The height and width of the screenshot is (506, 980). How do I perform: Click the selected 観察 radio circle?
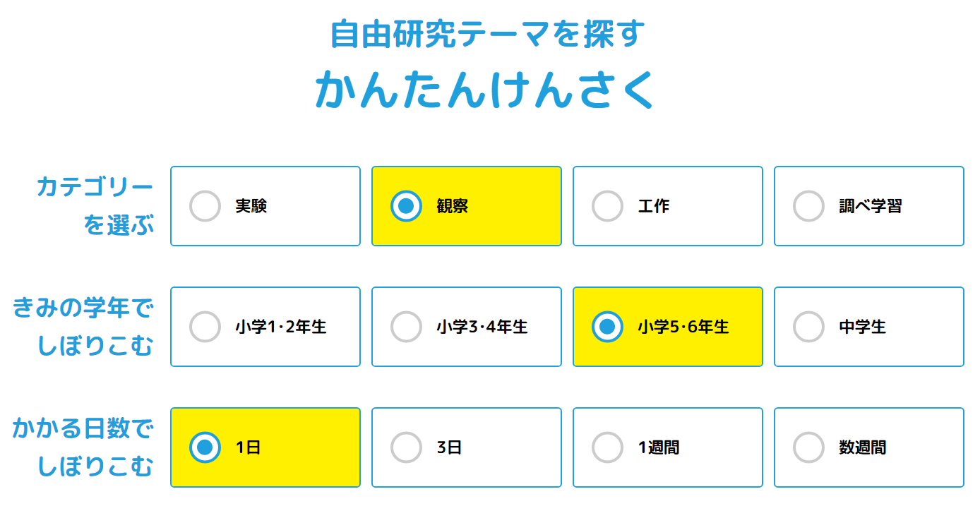pos(406,206)
